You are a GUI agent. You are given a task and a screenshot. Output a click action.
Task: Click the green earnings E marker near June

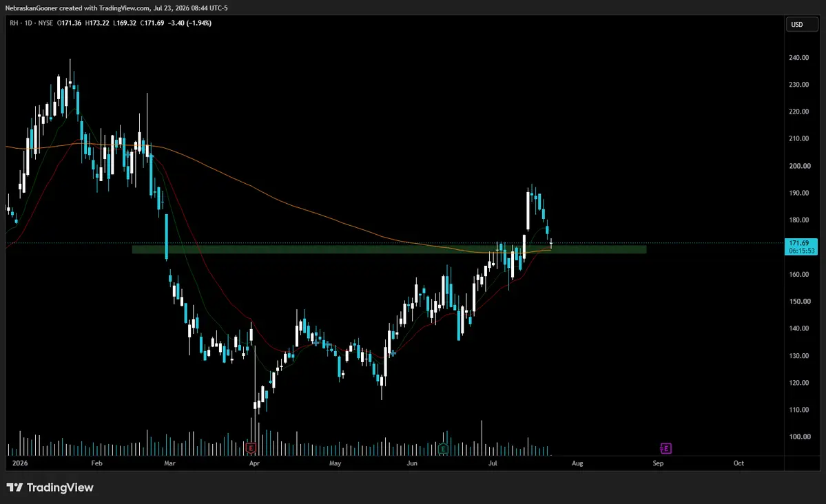[443, 449]
